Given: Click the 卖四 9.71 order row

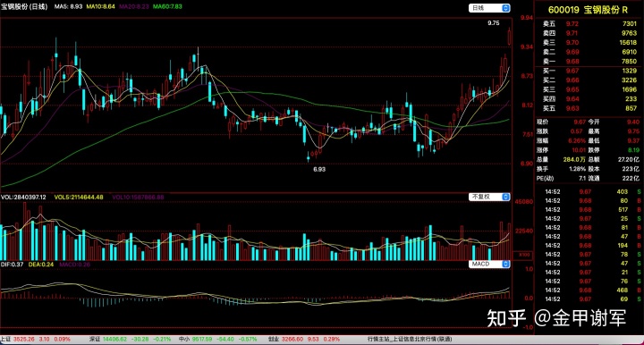Looking at the screenshot, I should point(589,33).
